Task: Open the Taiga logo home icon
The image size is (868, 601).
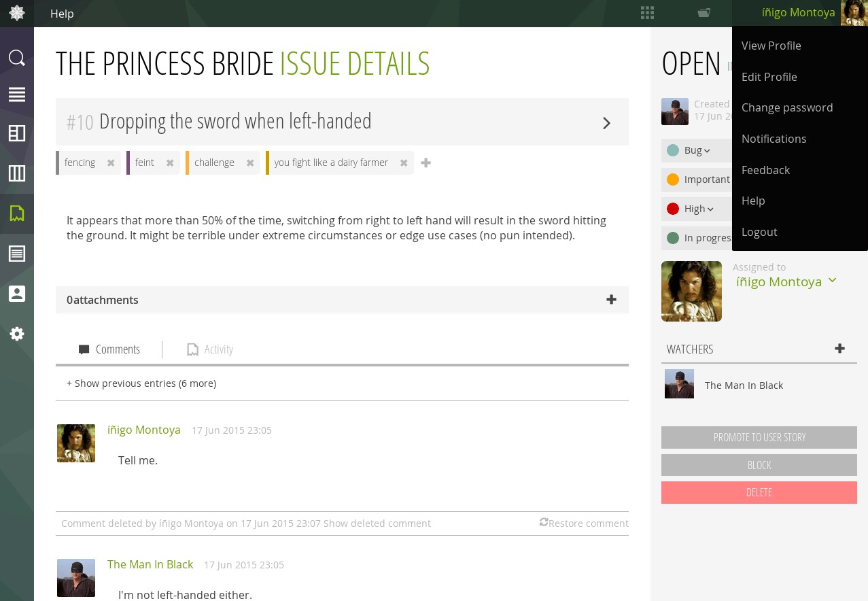Action: (x=17, y=13)
